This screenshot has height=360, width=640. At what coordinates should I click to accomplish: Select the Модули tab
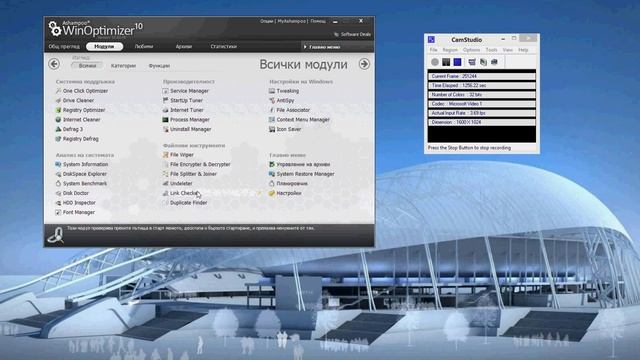coord(104,47)
